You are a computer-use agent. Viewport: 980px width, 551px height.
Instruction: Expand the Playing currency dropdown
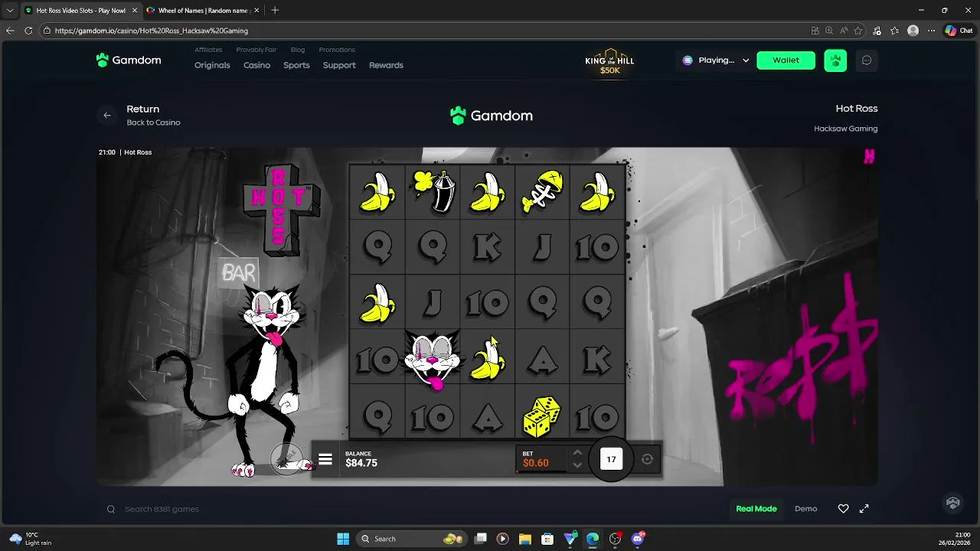pyautogui.click(x=716, y=60)
